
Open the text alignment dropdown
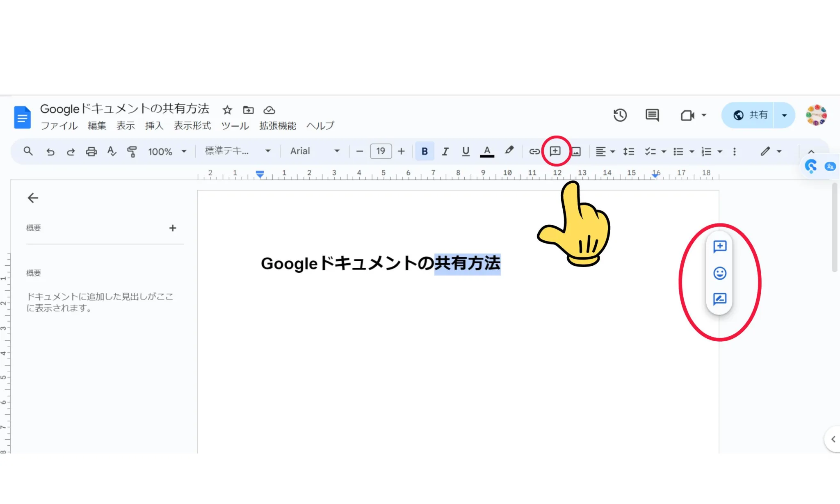(605, 152)
